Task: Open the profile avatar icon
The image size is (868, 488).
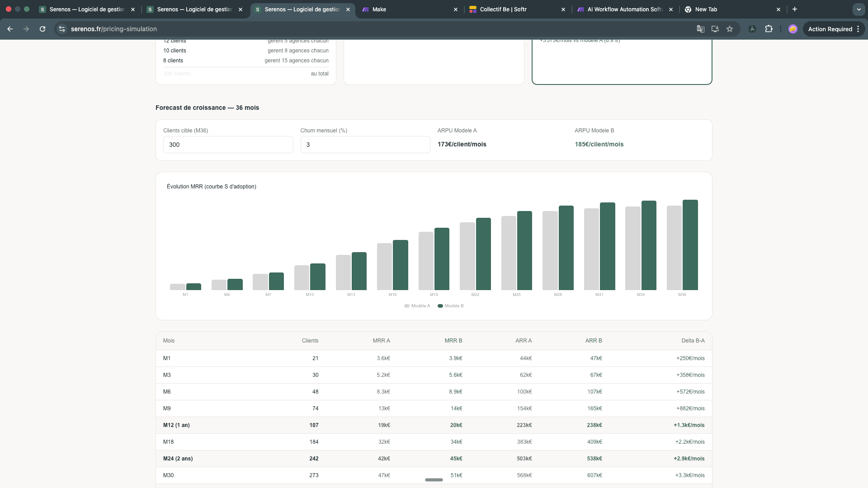Action: pos(793,29)
